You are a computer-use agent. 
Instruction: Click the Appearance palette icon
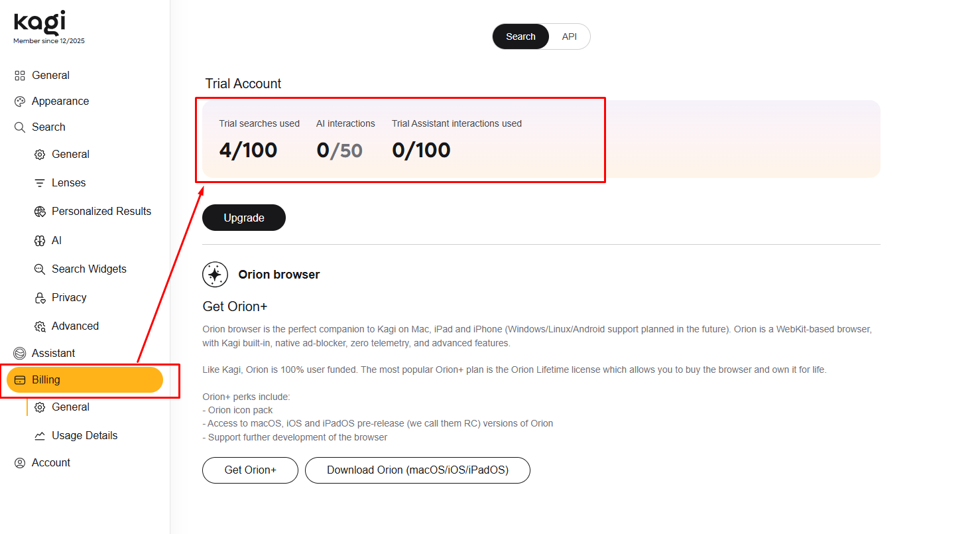click(20, 101)
